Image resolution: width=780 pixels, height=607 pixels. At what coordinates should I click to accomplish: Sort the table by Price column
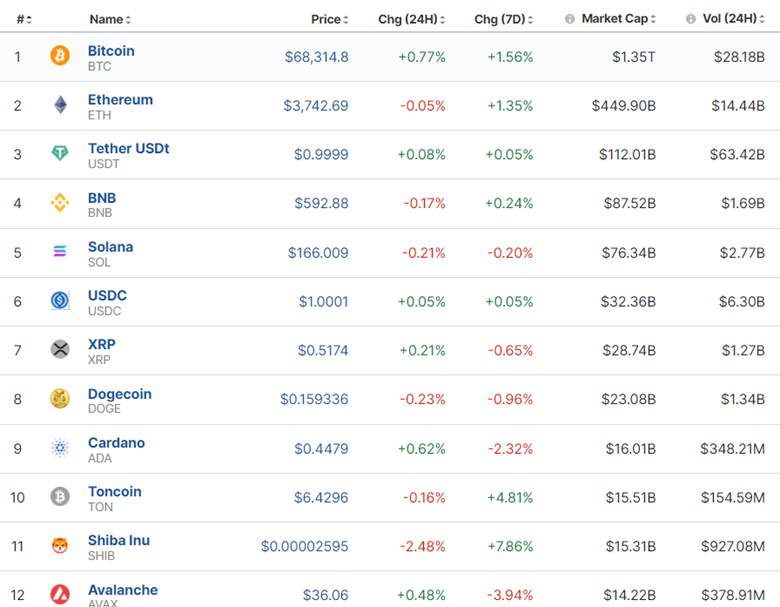pos(329,19)
